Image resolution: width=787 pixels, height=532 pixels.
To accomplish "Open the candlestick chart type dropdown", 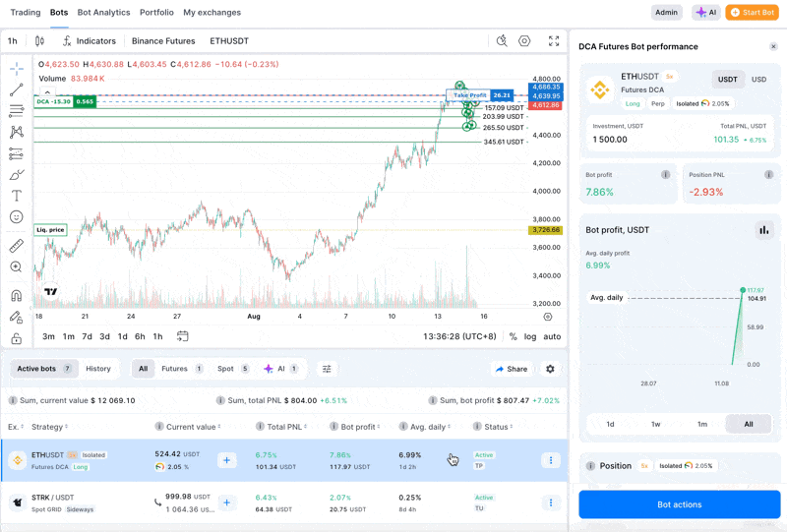I will [39, 41].
